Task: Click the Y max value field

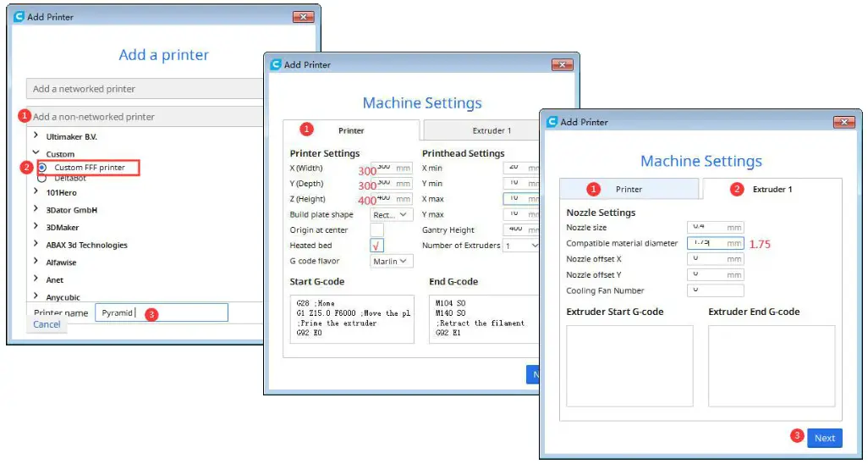Action: click(521, 214)
